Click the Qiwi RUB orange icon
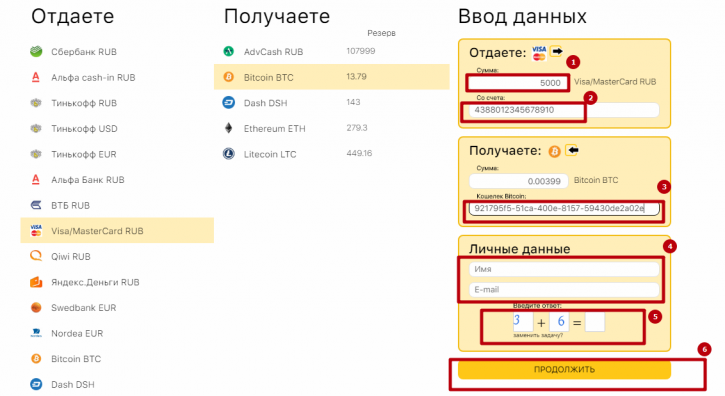725x396 pixels. tap(36, 256)
